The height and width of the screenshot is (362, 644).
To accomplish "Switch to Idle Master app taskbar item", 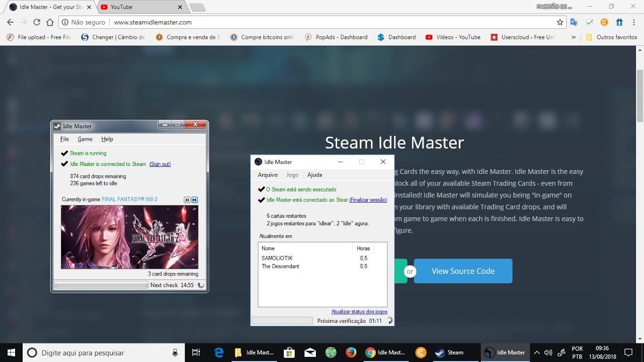I will 505,352.
